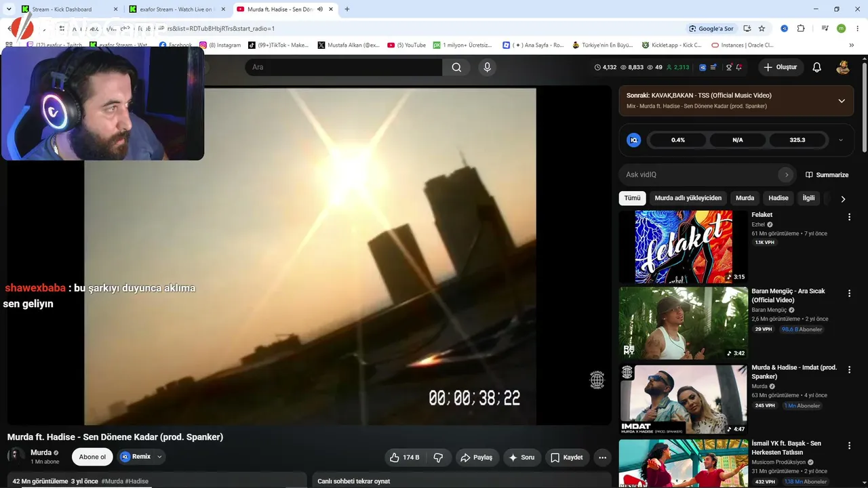This screenshot has width=868, height=488.
Task: Show more bookmarks with the double chevron
Action: coord(851,45)
